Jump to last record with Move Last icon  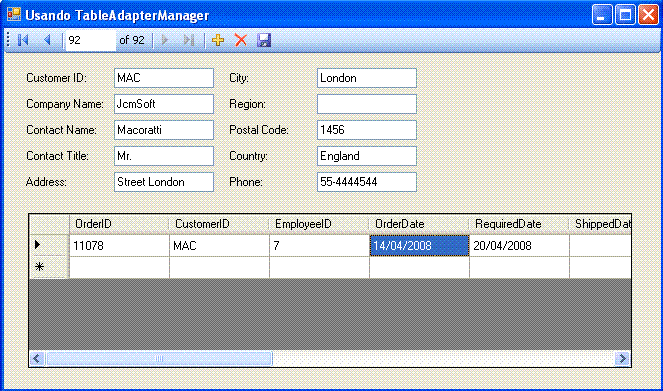tap(189, 40)
